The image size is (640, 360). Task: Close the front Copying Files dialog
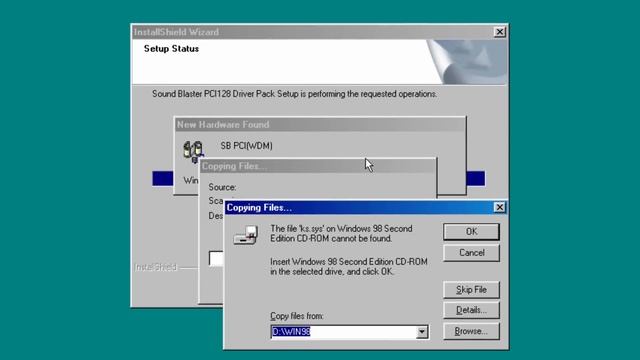[x=499, y=207]
